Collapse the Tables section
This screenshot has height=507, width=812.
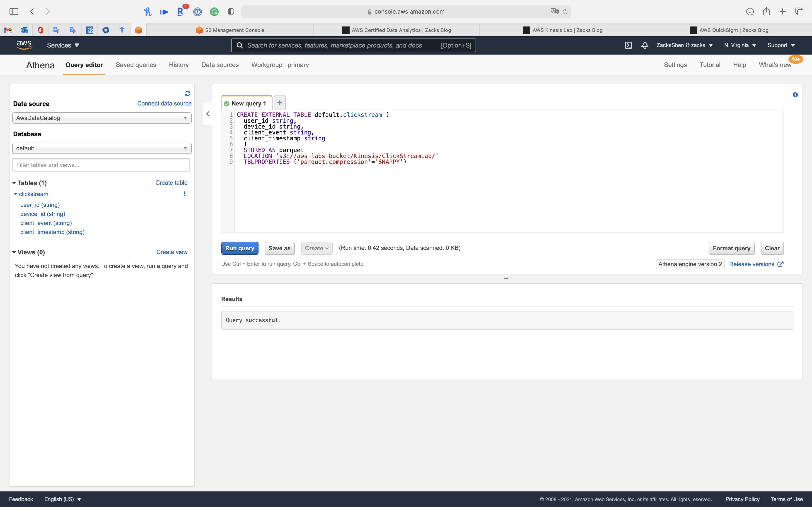(x=14, y=183)
